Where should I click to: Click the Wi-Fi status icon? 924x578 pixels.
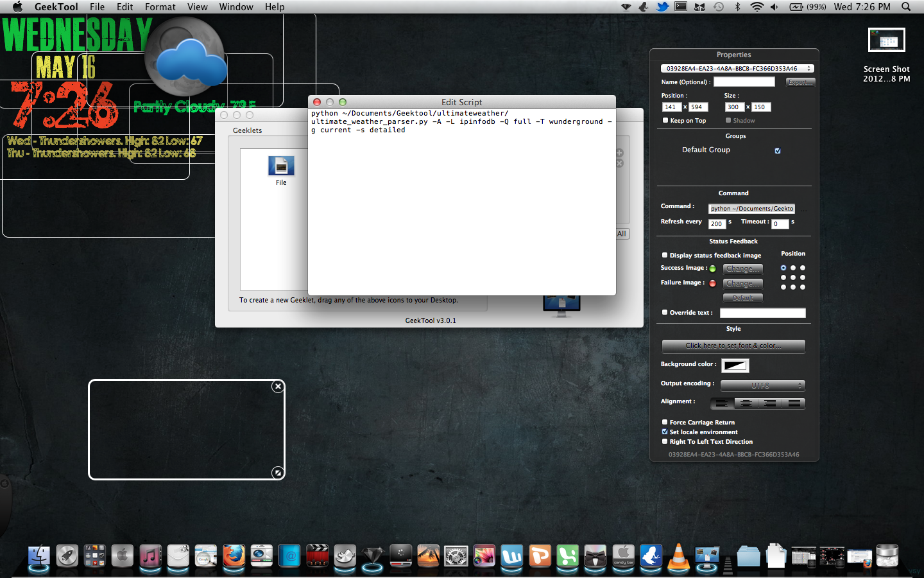[757, 7]
